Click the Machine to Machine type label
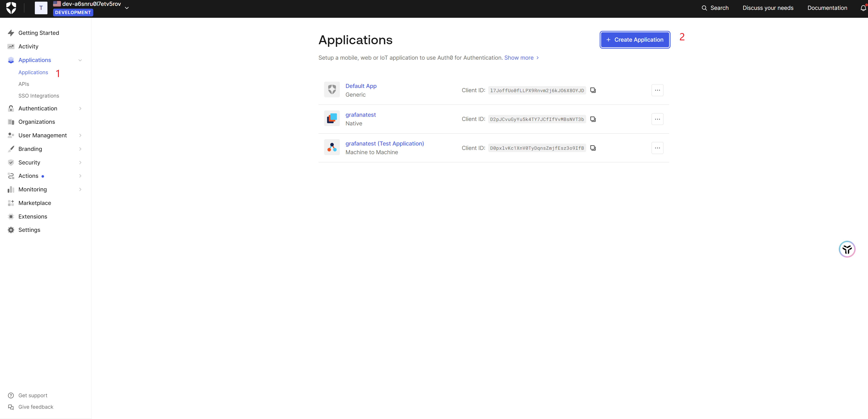Screen dimensions: 868x419 372,152
